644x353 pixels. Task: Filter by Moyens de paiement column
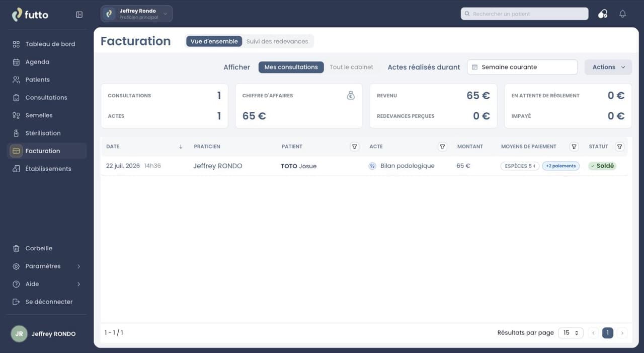574,147
